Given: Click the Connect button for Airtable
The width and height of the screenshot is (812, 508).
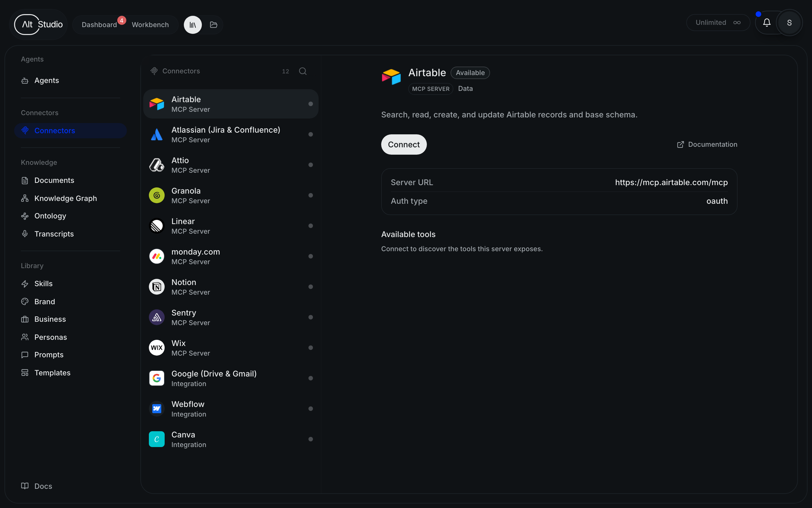Looking at the screenshot, I should point(404,144).
